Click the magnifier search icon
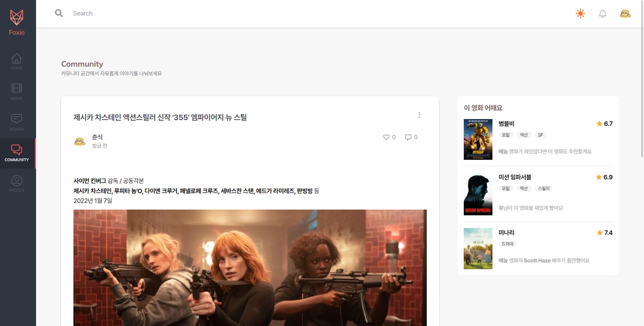 (x=59, y=13)
